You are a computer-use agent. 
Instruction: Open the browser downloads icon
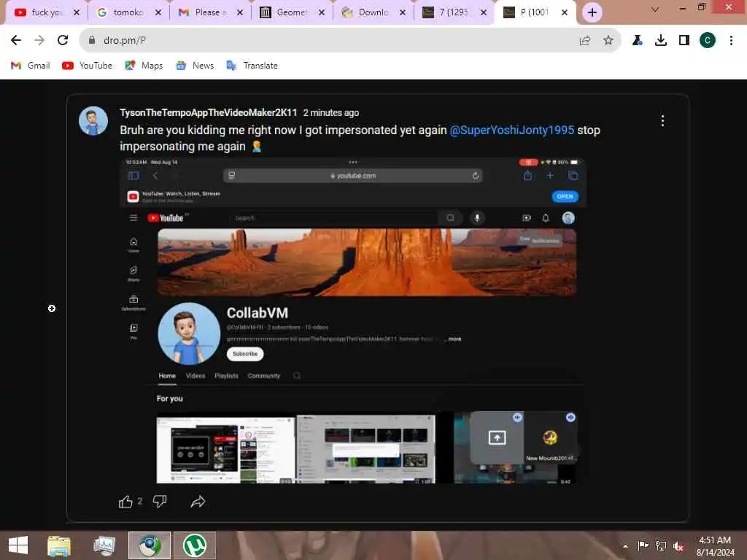[x=661, y=41]
